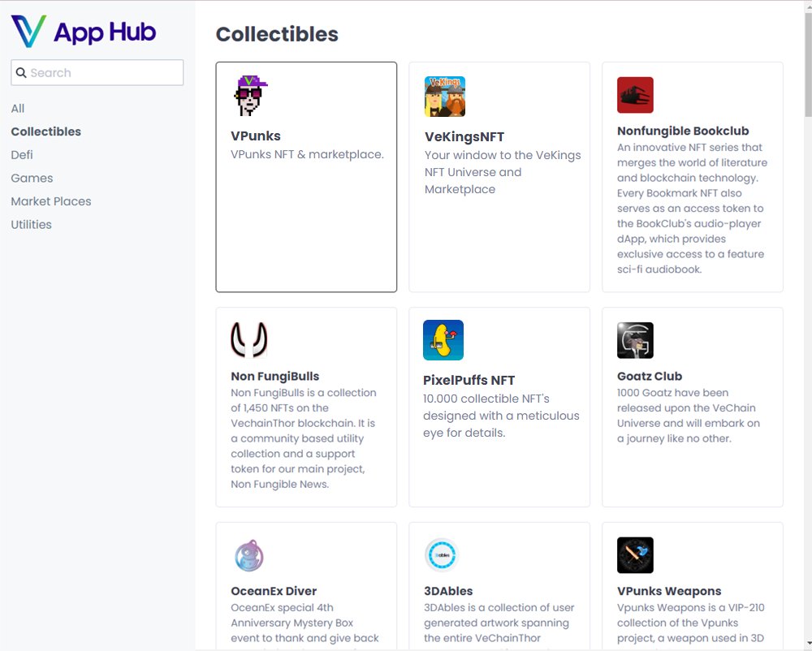Open the Goatz Club goat icon
Image resolution: width=812 pixels, height=651 pixels.
(635, 340)
